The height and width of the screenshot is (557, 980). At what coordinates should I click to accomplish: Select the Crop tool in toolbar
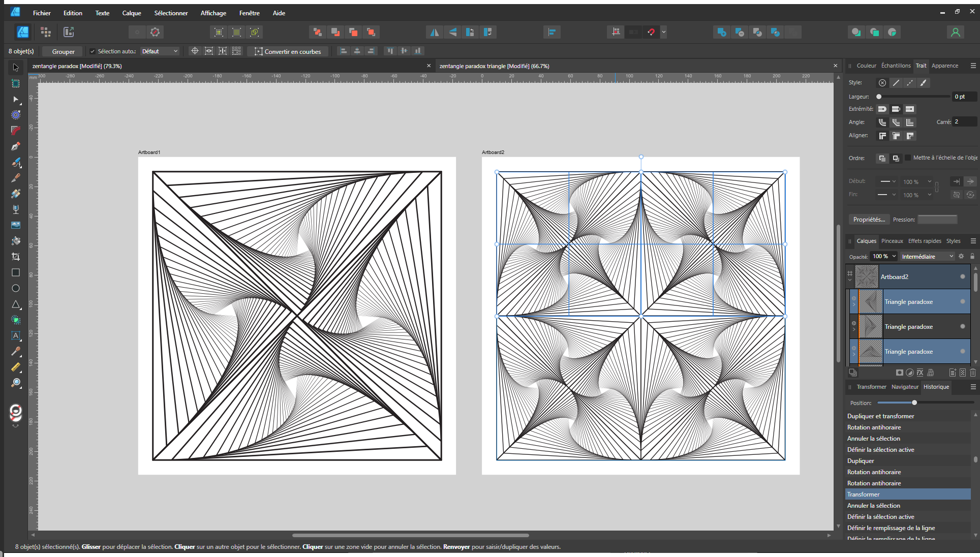(16, 257)
